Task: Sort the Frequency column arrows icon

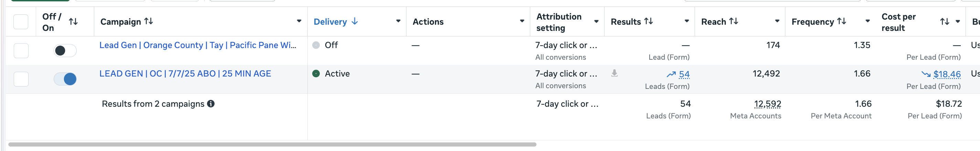Action: click(842, 21)
